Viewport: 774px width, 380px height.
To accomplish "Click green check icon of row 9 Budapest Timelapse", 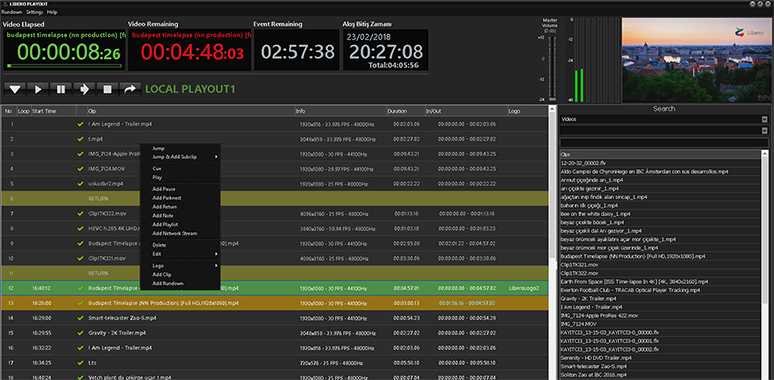I will [80, 243].
